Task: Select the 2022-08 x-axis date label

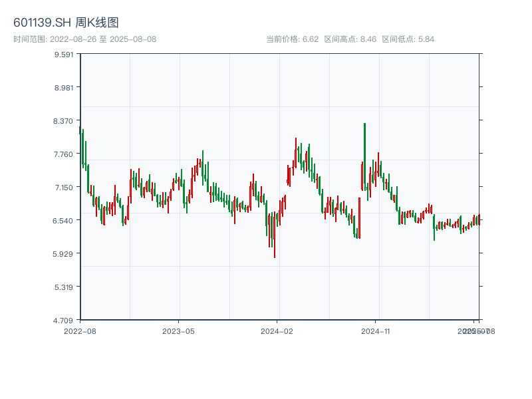Action: coord(80,331)
